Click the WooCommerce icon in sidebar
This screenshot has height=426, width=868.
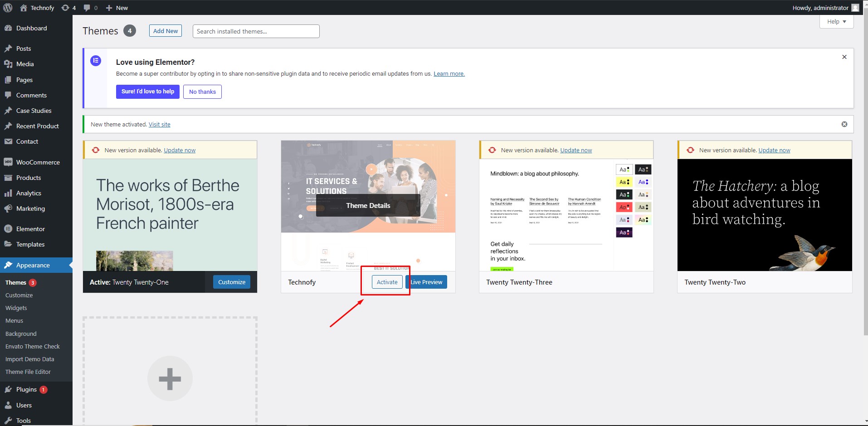(x=8, y=162)
